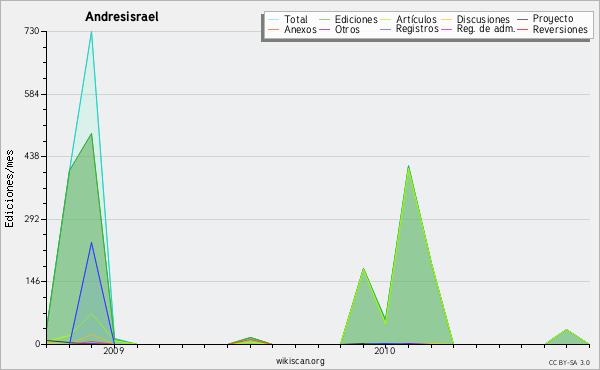Screen dimensions: 600x370
Task: Click the y-axis value 438
Action: 32,156
